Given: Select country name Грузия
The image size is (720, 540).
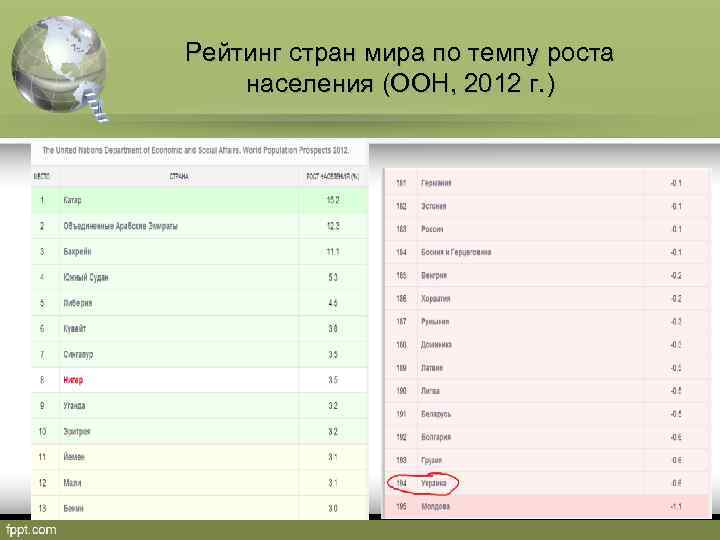Looking at the screenshot, I should coord(431,460).
